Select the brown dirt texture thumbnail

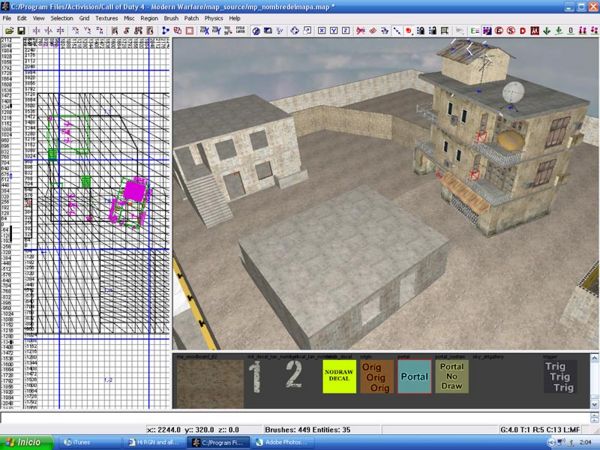[x=210, y=383]
